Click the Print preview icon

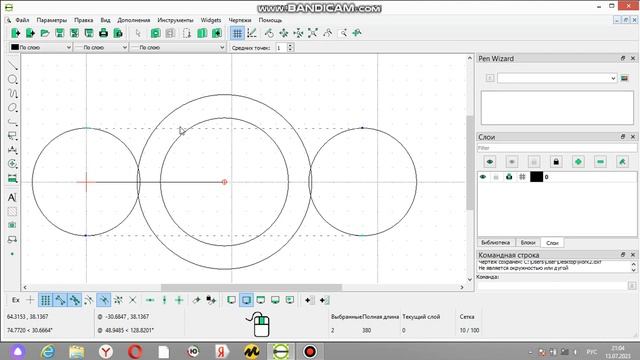118,33
